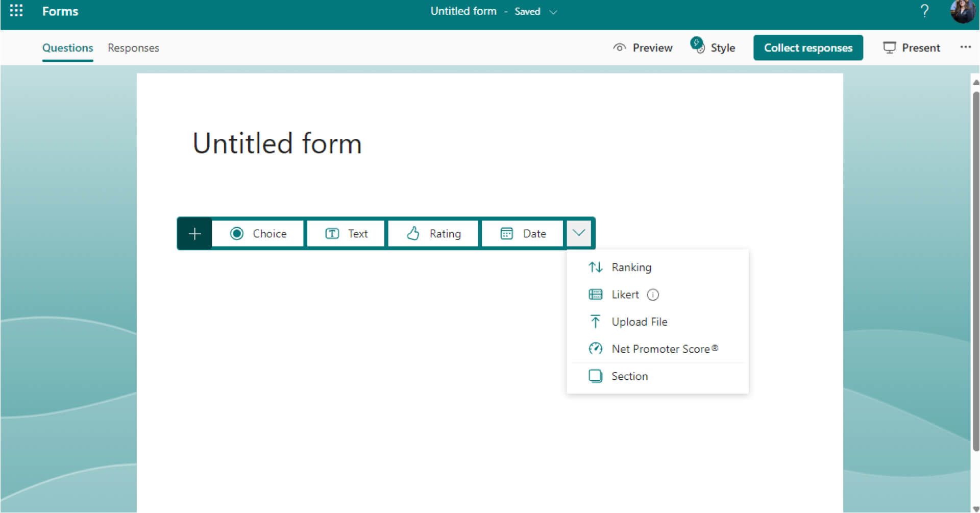The width and height of the screenshot is (980, 513).
Task: Select Likert question type
Action: (657, 295)
